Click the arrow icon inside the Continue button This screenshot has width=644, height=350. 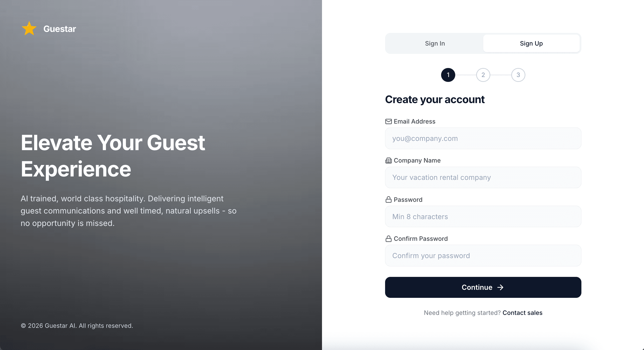(500, 287)
